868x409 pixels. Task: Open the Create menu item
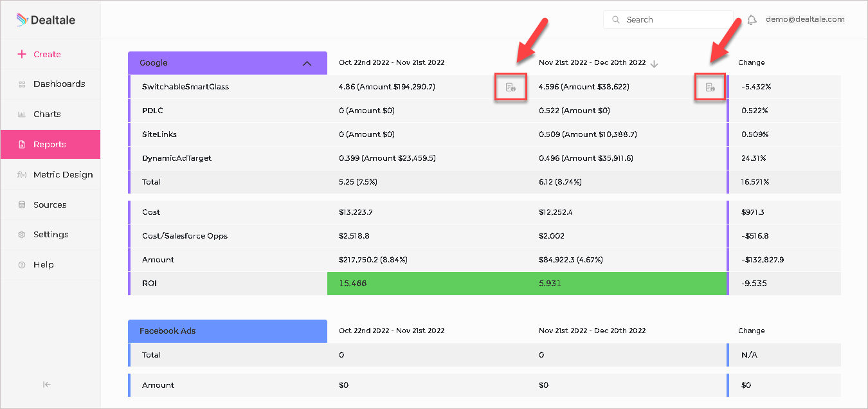50,54
